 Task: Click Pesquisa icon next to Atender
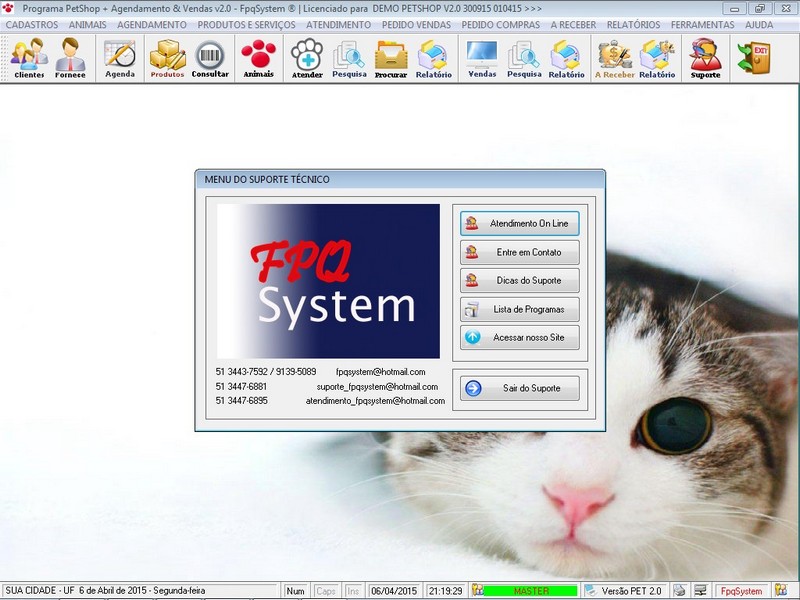349,58
